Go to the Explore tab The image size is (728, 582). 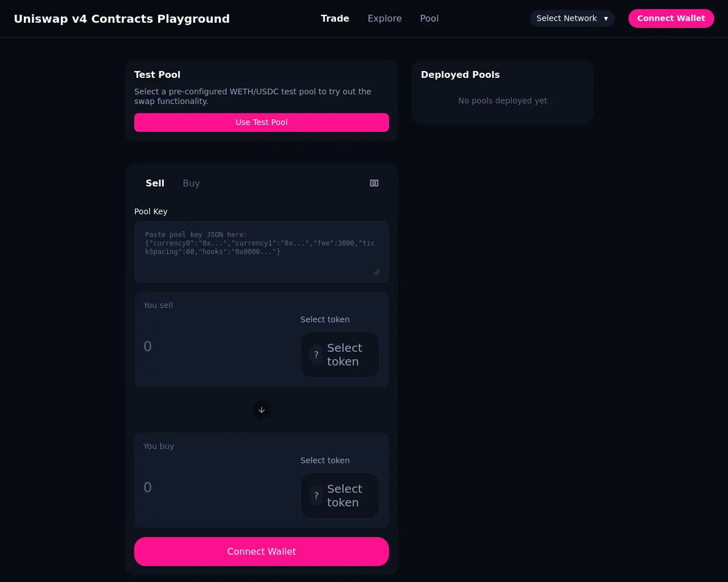(x=384, y=18)
